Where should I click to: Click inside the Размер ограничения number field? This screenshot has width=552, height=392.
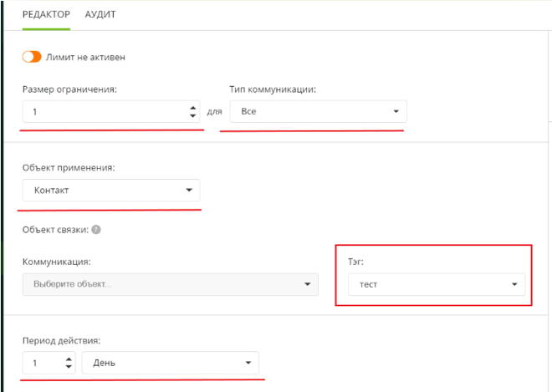click(x=100, y=111)
